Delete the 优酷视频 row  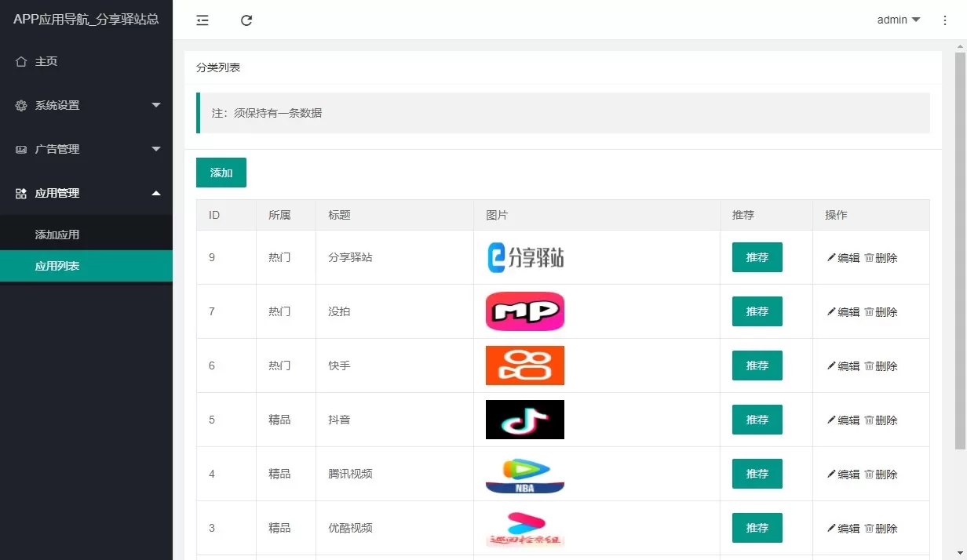point(881,529)
